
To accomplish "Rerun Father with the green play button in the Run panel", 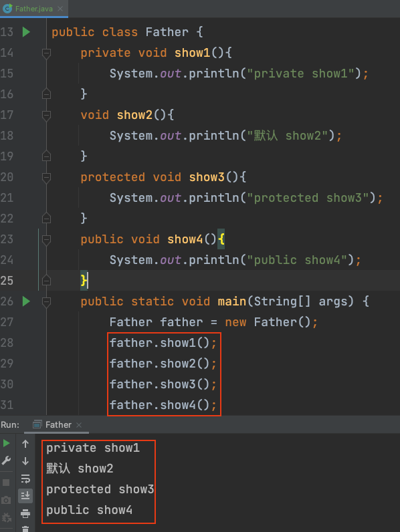I will click(6, 443).
